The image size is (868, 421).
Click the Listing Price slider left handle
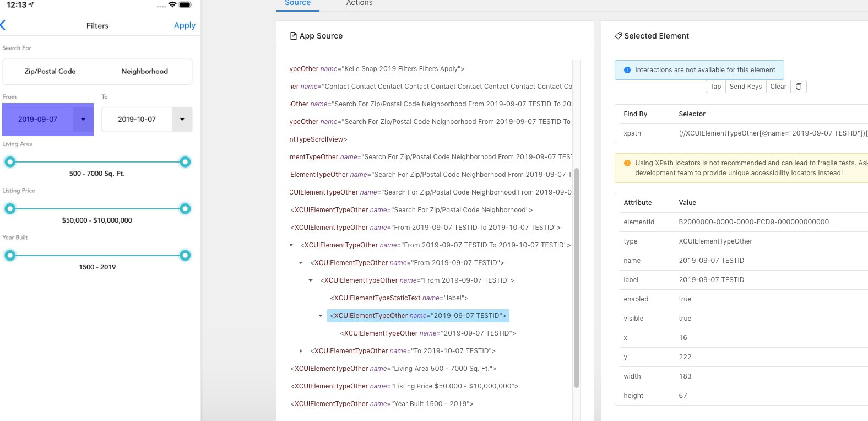point(10,209)
